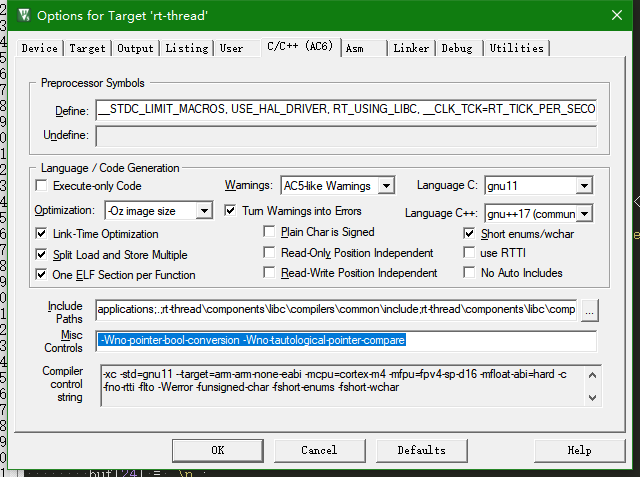Uncheck Link-Time Optimization
Viewport: 640px width, 477px height.
tap(41, 234)
